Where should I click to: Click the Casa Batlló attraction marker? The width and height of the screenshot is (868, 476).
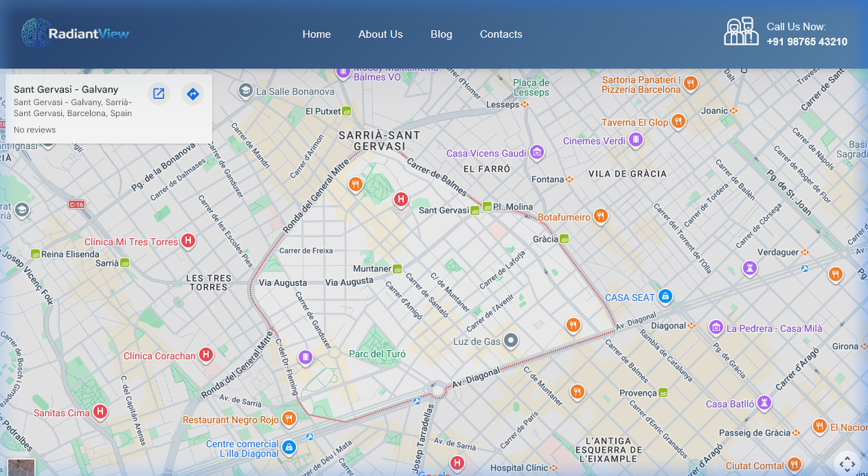click(764, 403)
